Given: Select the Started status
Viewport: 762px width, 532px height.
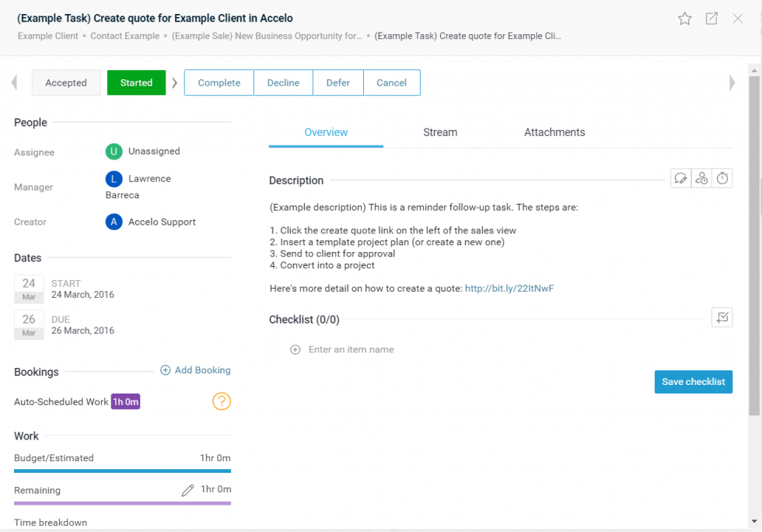Looking at the screenshot, I should pos(136,83).
